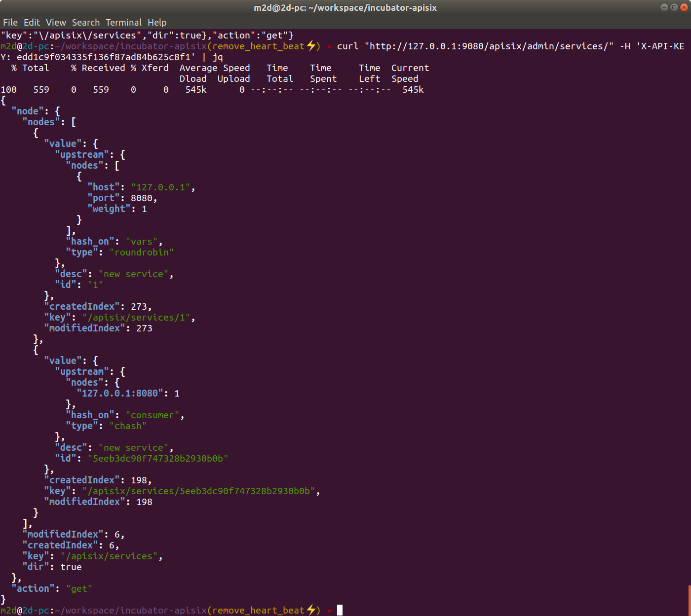Click the "Dload" header label
This screenshot has width=691, height=616.
click(193, 78)
